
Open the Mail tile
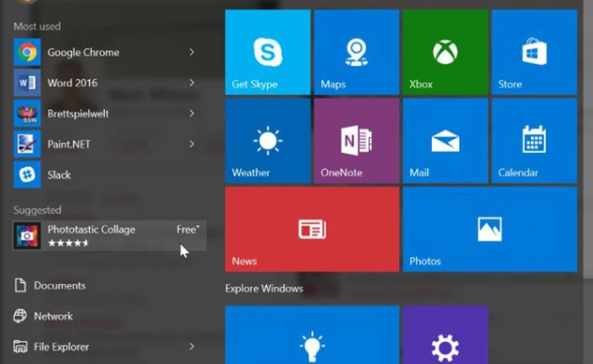(446, 141)
